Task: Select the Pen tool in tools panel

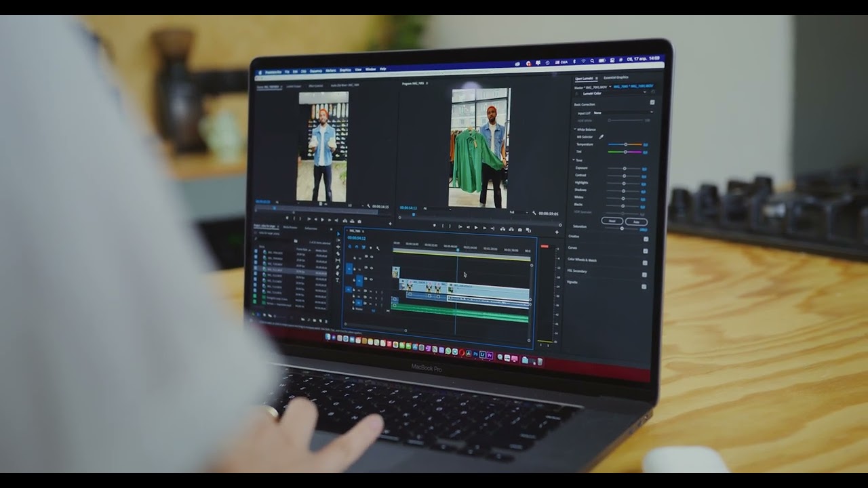Action: point(338,267)
